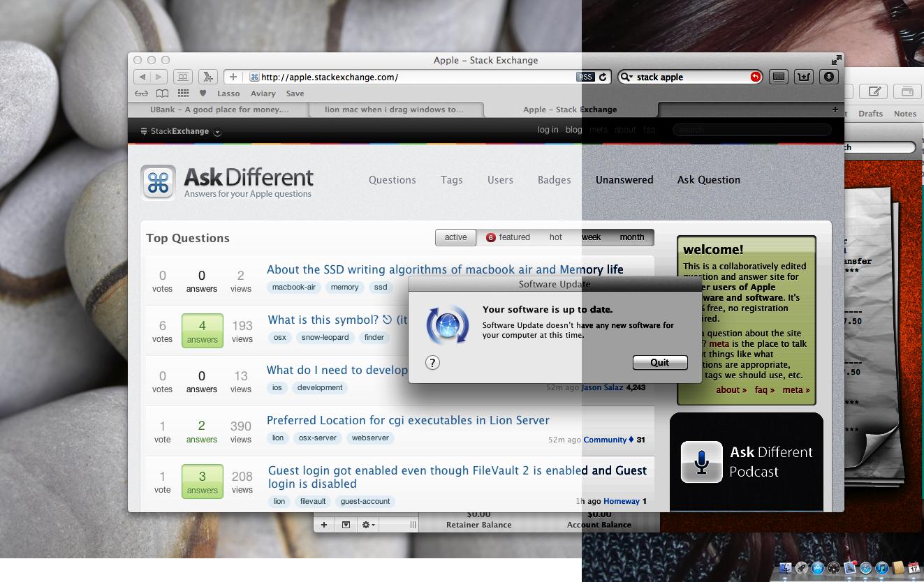Open the Badges navigation item

555,180
